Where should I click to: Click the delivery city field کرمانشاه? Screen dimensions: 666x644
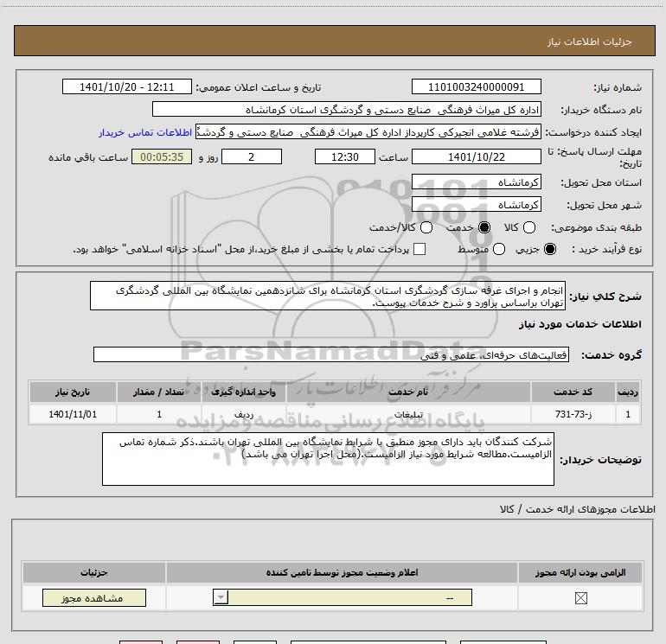[x=476, y=205]
